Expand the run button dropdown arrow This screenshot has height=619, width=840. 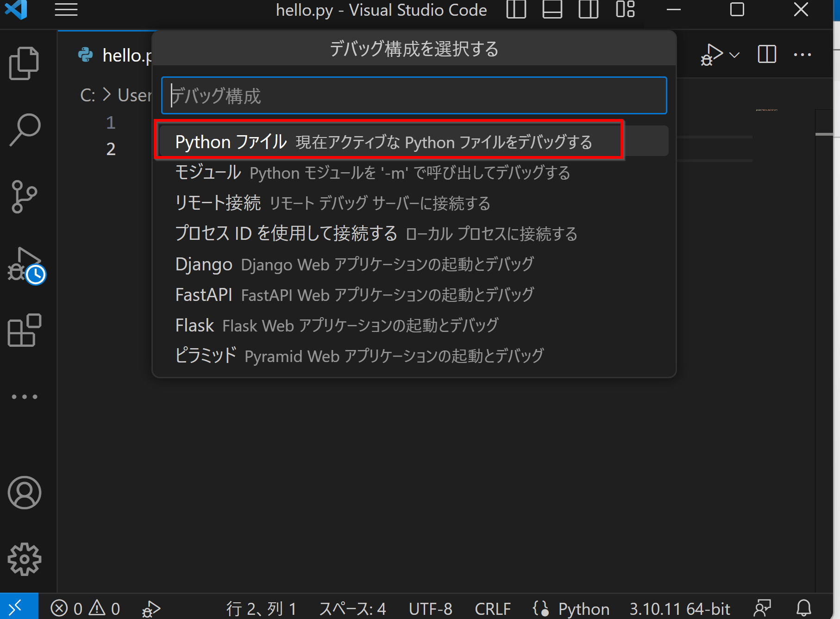click(x=734, y=55)
